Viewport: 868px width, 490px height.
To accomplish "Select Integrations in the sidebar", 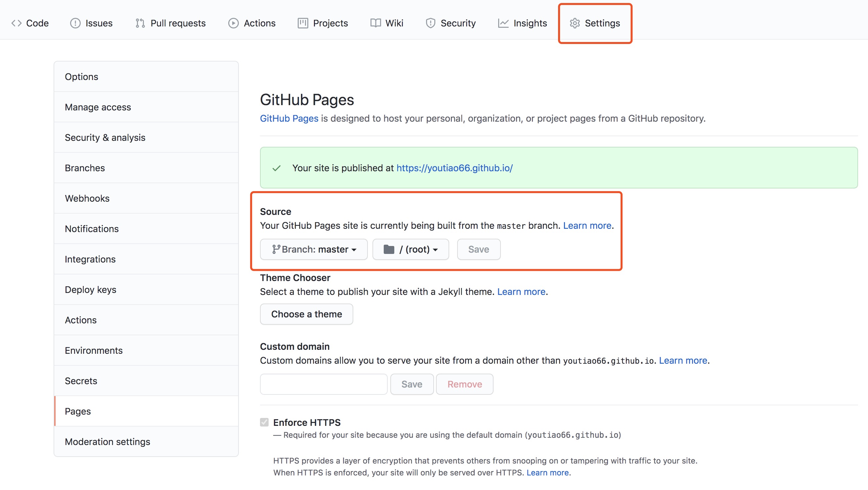I will [146, 259].
